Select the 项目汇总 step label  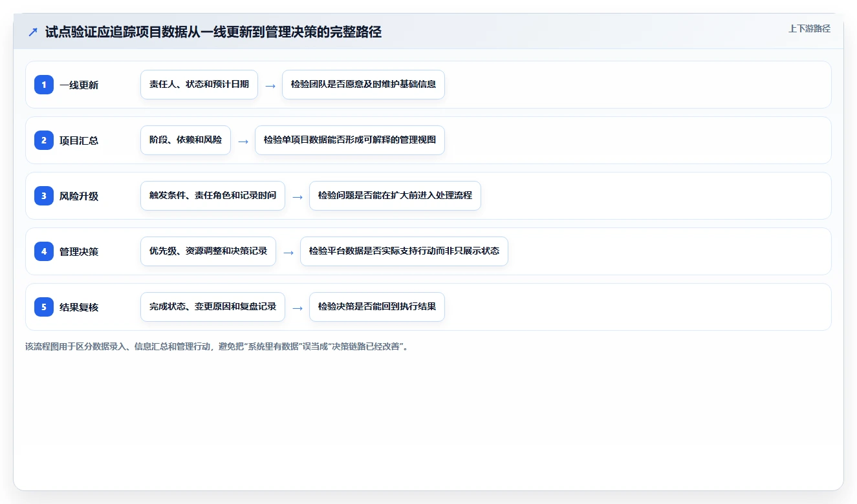[79, 140]
